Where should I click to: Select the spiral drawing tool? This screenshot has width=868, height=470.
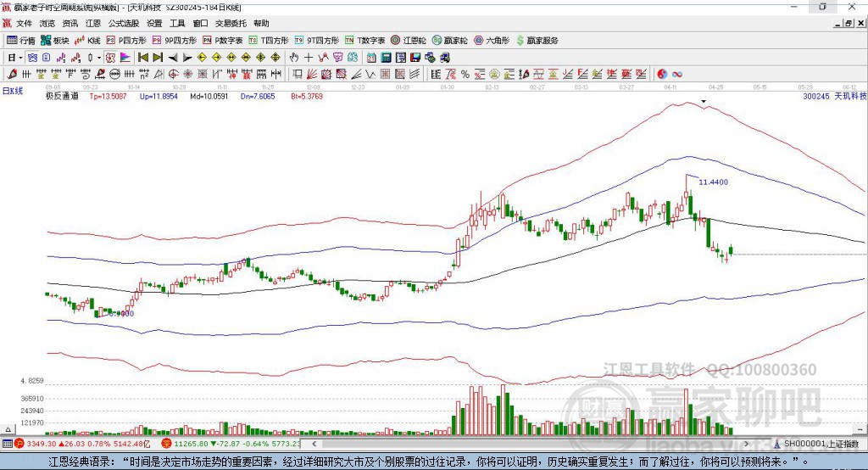(86, 75)
